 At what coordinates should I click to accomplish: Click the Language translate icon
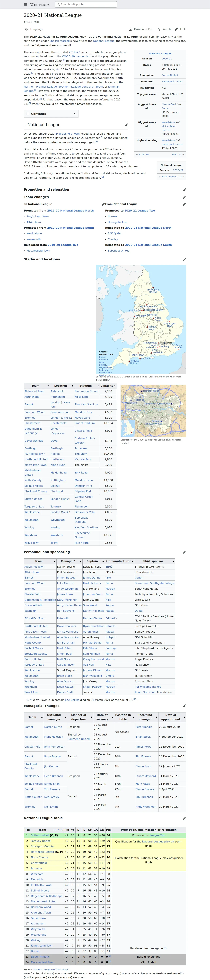pyautogui.click(x=26, y=29)
